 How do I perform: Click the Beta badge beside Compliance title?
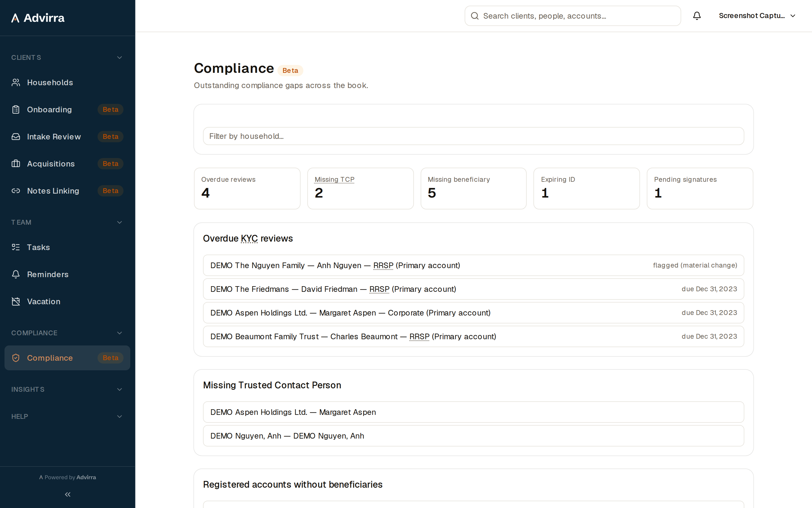pyautogui.click(x=290, y=71)
